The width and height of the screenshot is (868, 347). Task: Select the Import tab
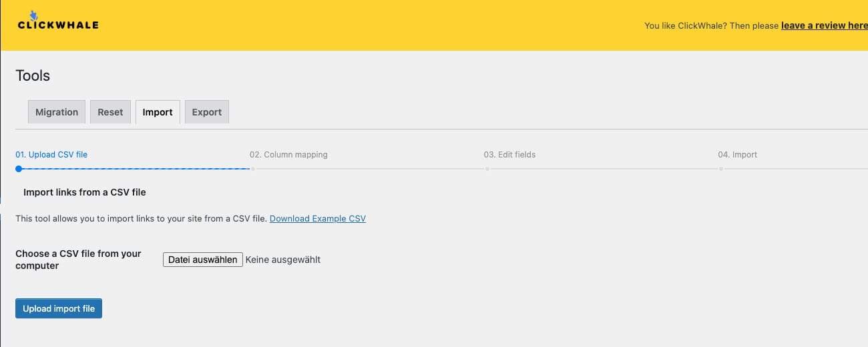point(158,112)
